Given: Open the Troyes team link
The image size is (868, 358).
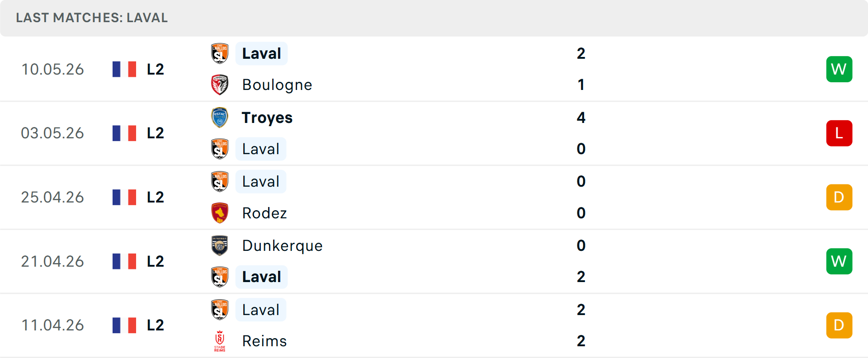Looking at the screenshot, I should click(267, 118).
